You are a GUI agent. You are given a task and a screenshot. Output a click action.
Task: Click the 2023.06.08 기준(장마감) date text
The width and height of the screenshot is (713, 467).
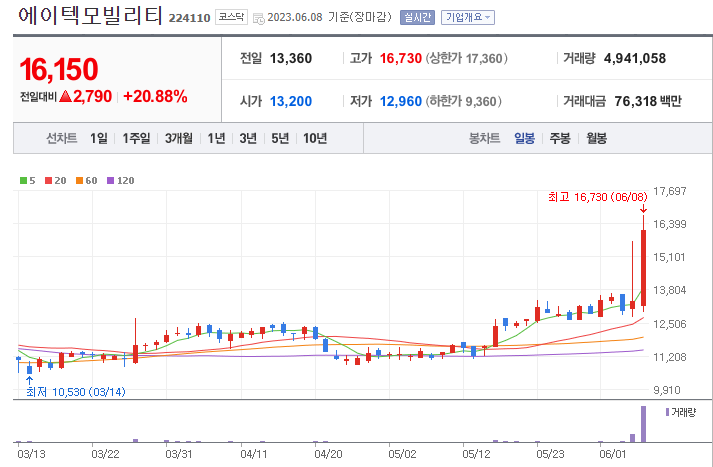[329, 18]
